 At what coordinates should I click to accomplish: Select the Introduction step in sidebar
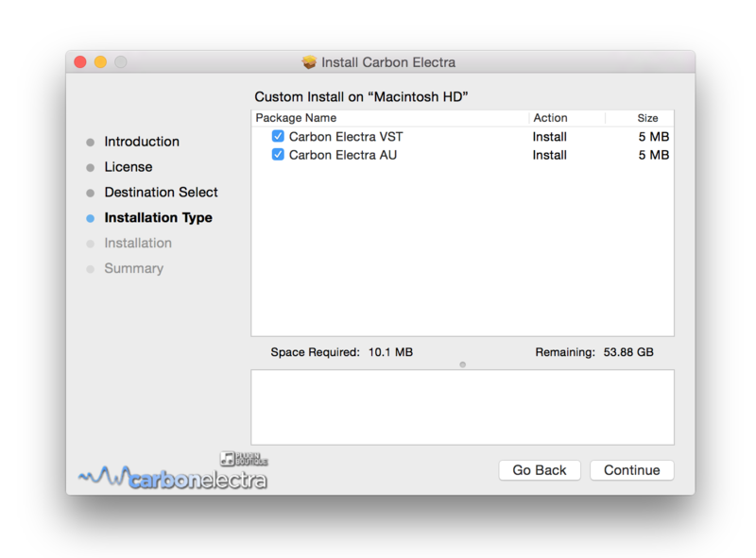click(142, 142)
